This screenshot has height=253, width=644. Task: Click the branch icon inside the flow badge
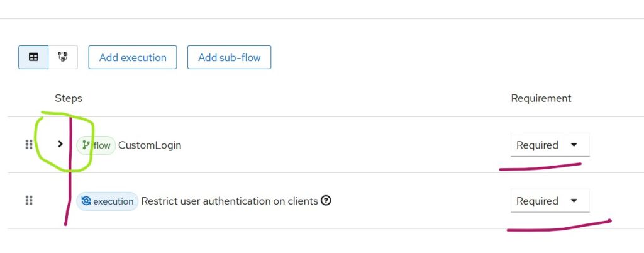86,145
